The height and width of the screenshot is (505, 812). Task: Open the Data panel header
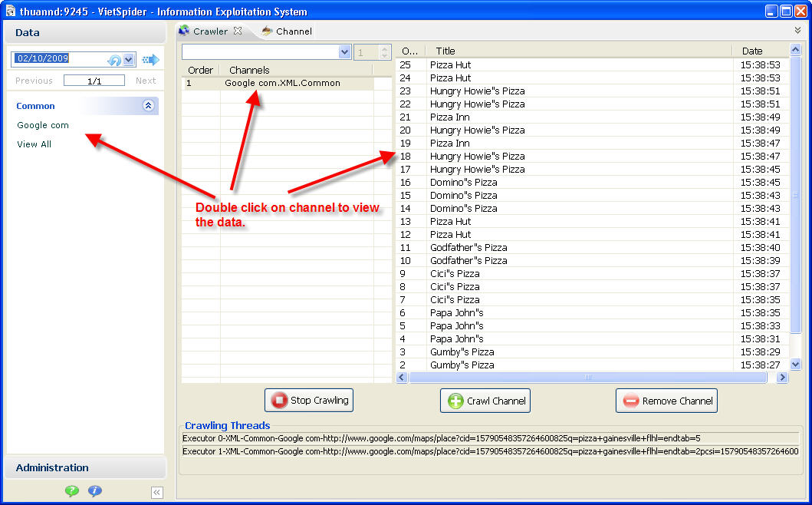[x=85, y=33]
